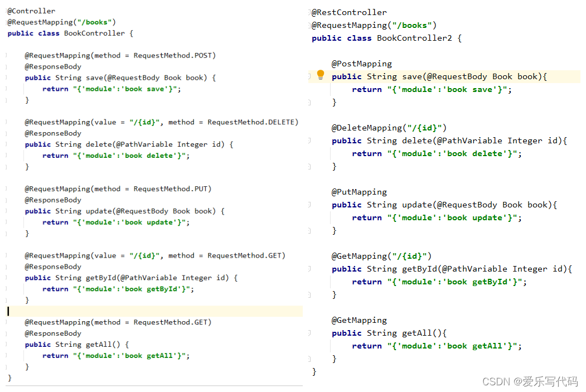
Task: Click the 'book getById' return line in BookController2
Action: point(439,282)
